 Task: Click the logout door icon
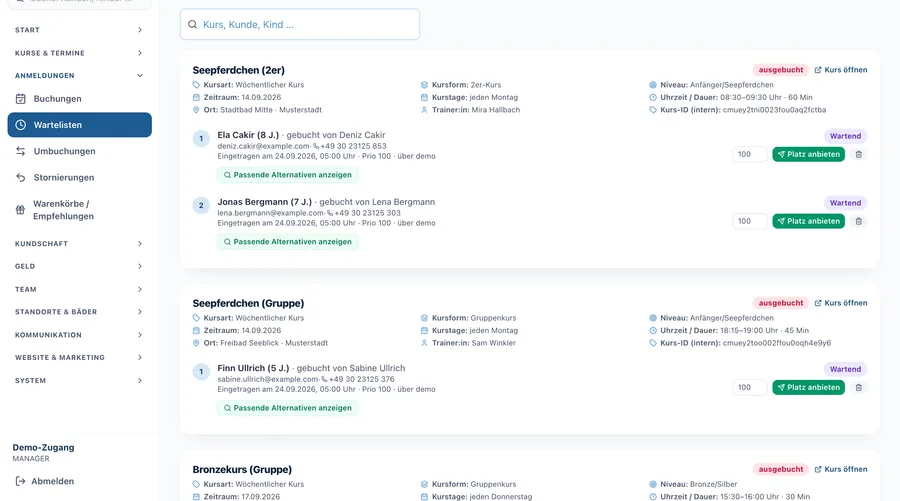pos(20,481)
